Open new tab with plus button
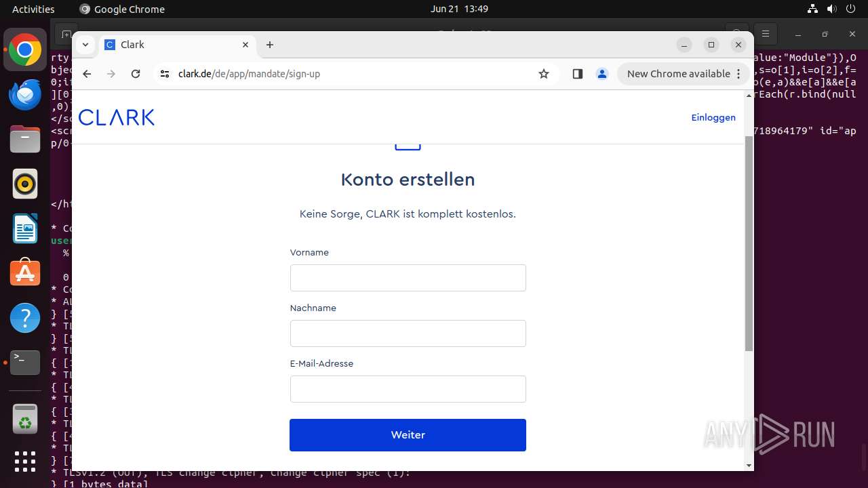Screen dimensions: 868x488 coord(270,45)
